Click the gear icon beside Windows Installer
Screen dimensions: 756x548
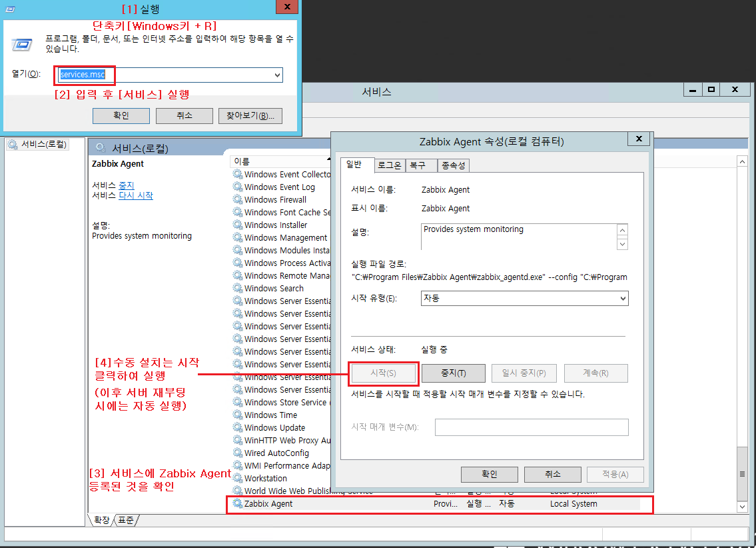238,225
